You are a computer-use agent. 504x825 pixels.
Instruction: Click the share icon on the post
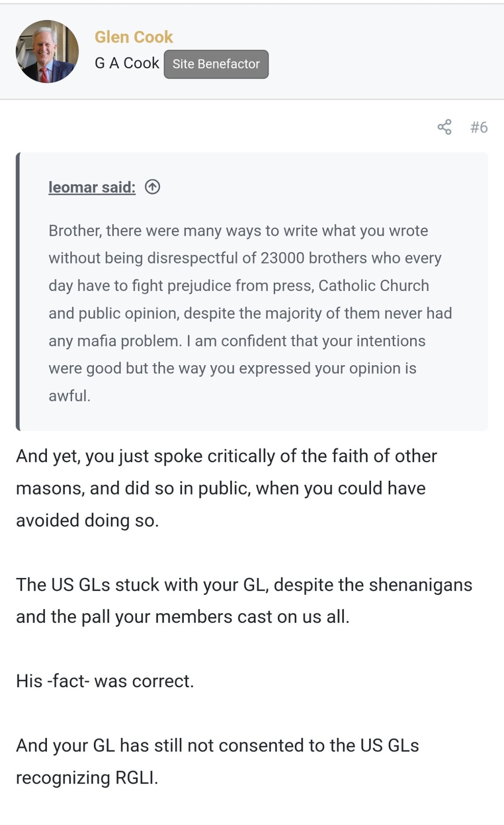pyautogui.click(x=444, y=127)
